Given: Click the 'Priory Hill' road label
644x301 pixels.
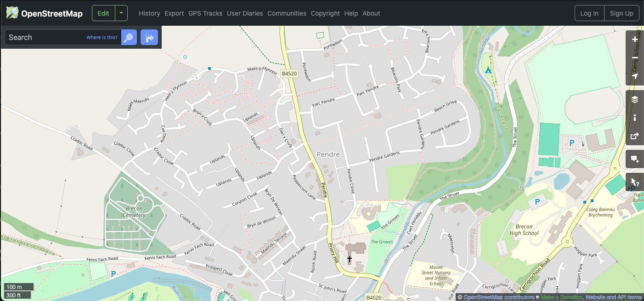Looking at the screenshot, I should [333, 252].
